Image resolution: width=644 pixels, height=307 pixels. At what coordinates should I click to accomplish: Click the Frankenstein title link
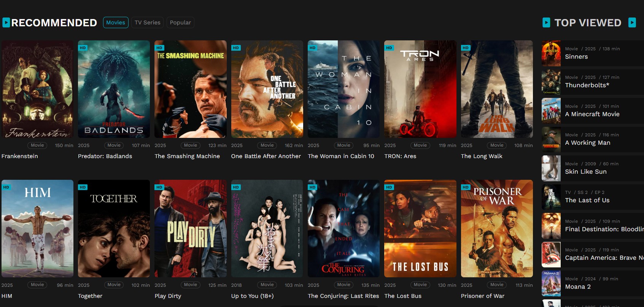(20, 156)
